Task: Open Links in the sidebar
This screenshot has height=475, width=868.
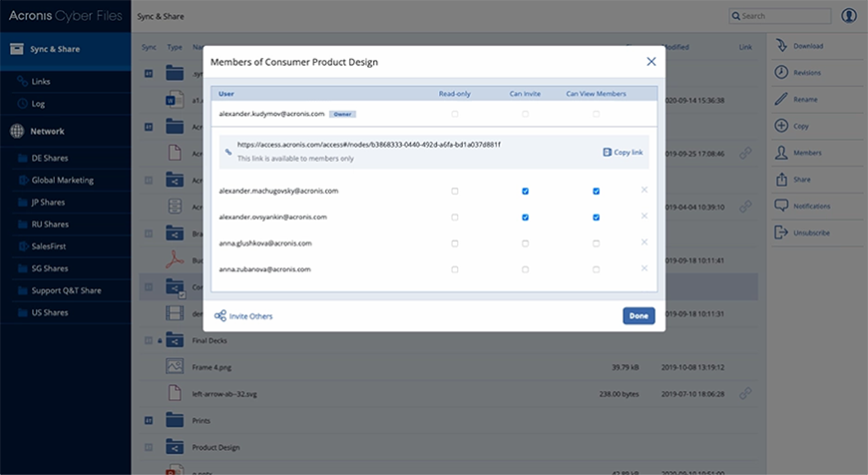Action: 41,82
